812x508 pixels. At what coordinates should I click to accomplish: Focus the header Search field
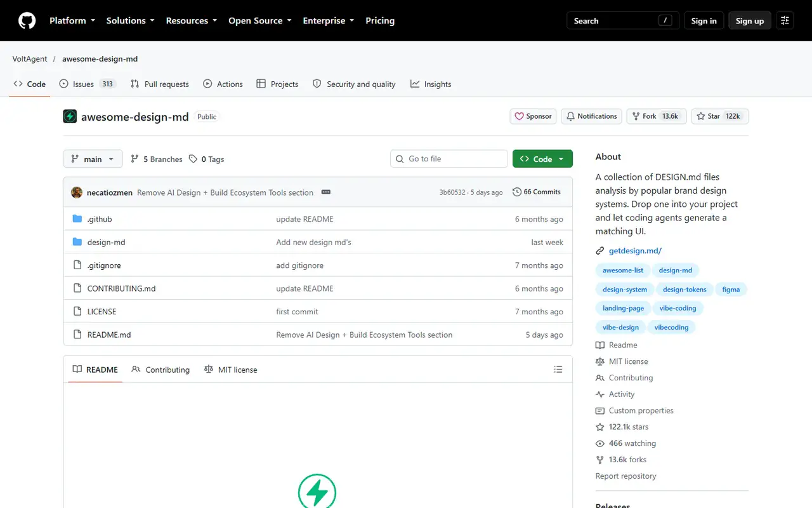[623, 20]
